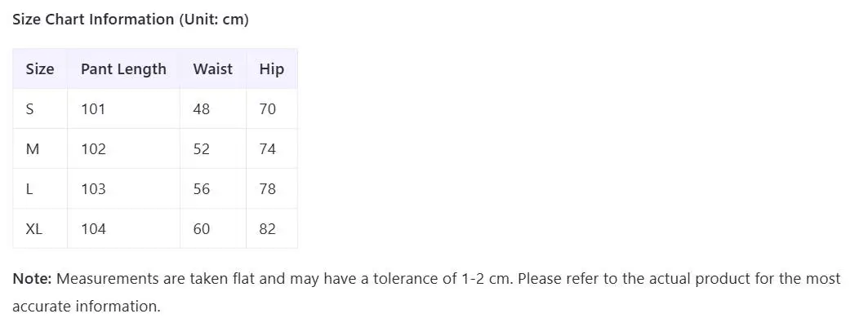The width and height of the screenshot is (868, 327).
Task: Click waist value 60 cell
Action: 202,229
